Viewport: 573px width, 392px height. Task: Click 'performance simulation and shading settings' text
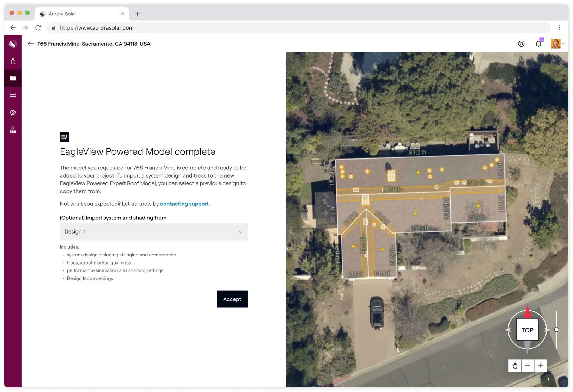tap(115, 270)
